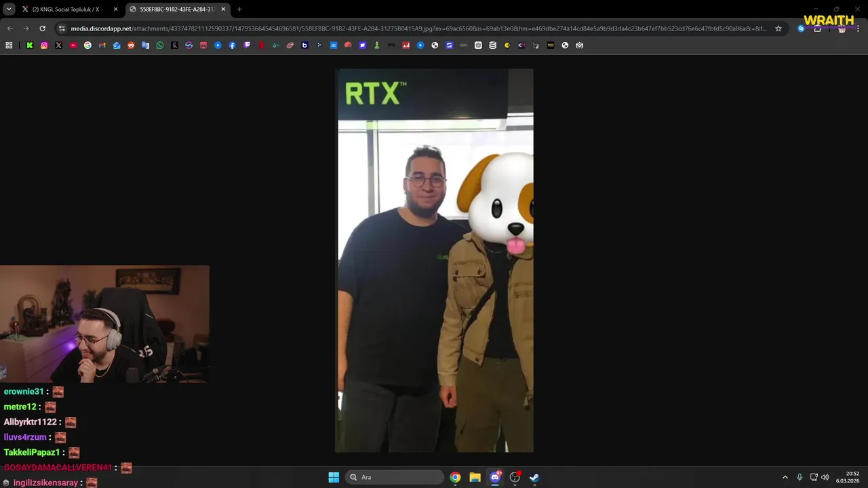The width and height of the screenshot is (868, 488).
Task: Open the WhatsApp bookmark
Action: [160, 45]
